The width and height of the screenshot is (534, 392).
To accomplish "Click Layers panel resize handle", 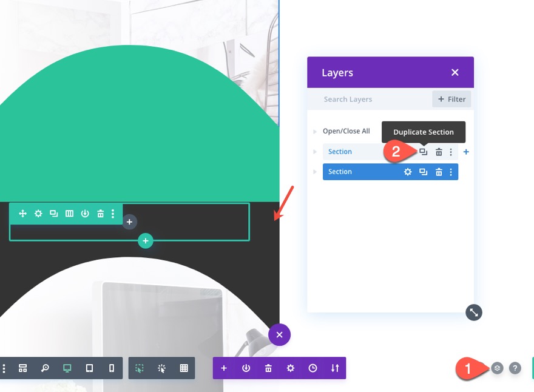I will click(x=474, y=313).
